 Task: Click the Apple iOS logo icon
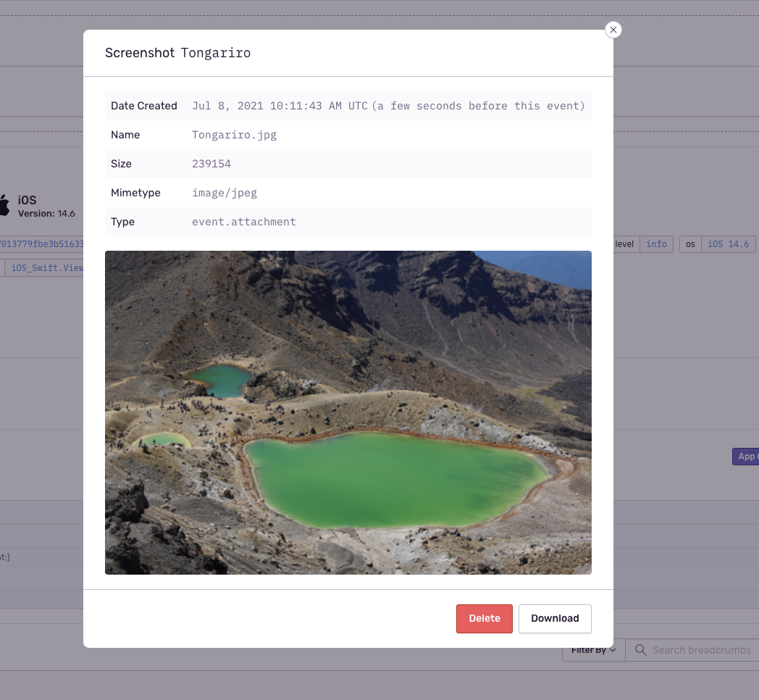click(x=4, y=205)
